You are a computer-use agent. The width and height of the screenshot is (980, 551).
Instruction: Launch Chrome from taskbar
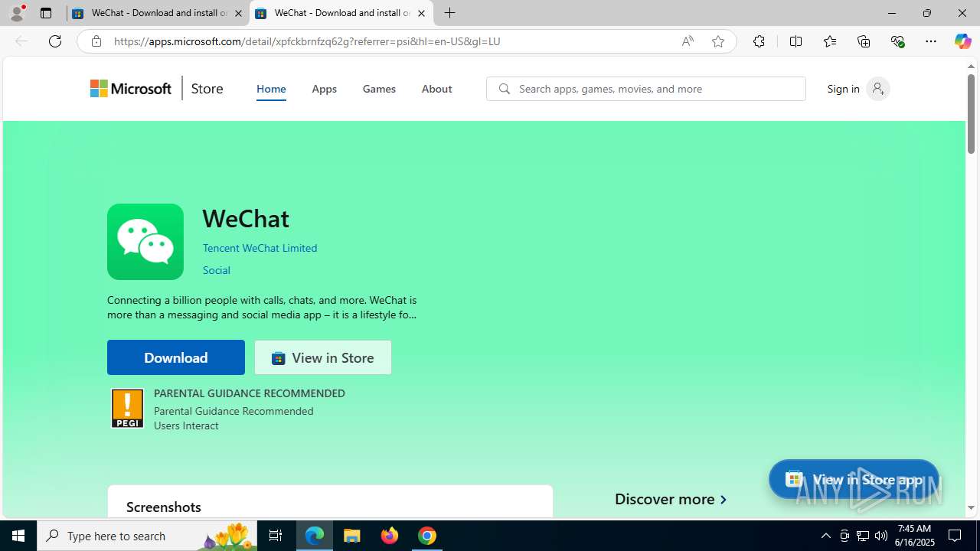point(427,536)
